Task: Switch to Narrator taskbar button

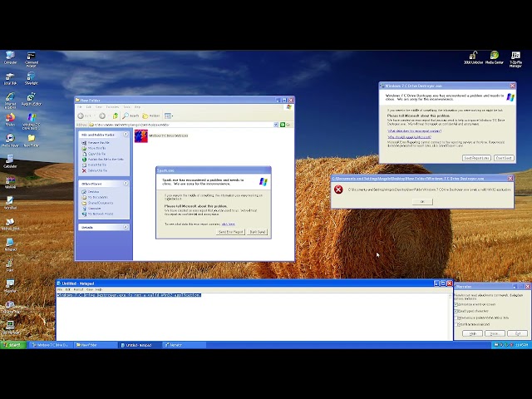Action: [x=184, y=345]
